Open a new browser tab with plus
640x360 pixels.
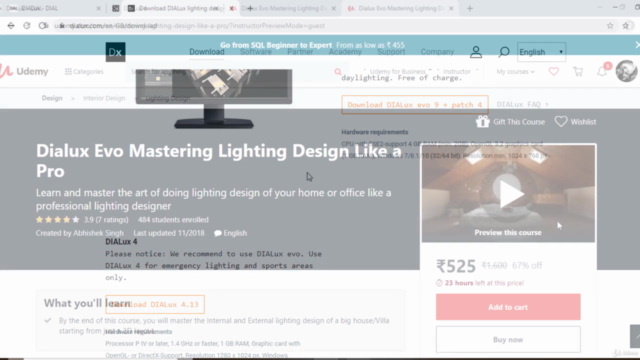(x=470, y=8)
